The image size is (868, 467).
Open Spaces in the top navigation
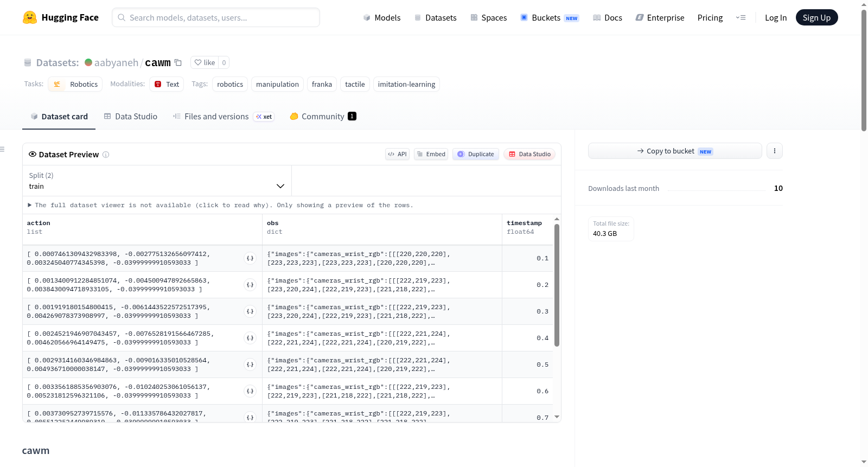(489, 18)
